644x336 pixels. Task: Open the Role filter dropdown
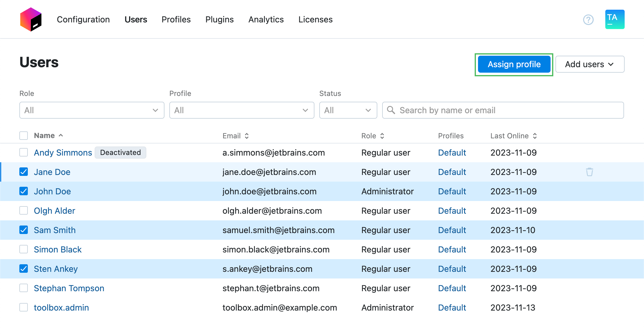[92, 110]
